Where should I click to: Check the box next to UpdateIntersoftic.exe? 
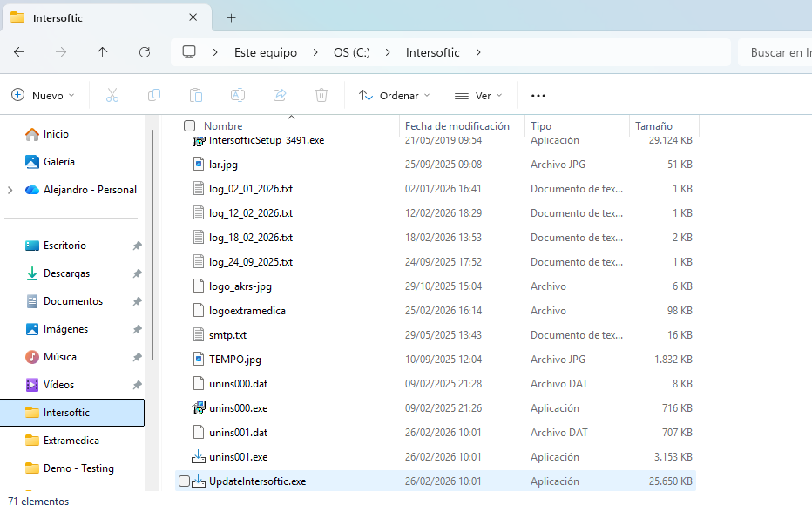[x=184, y=481]
